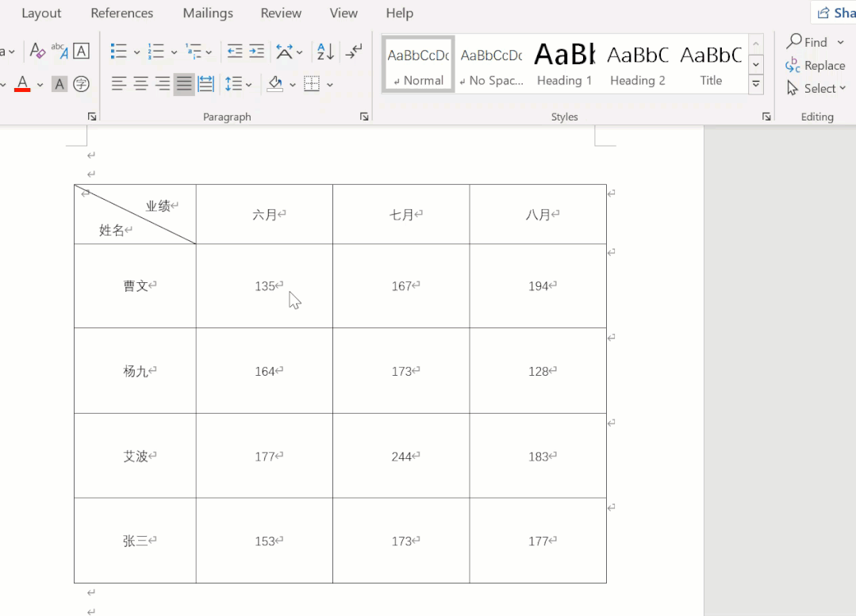Viewport: 856px width, 616px height.
Task: Click the Character Border icon
Action: pyautogui.click(x=82, y=52)
